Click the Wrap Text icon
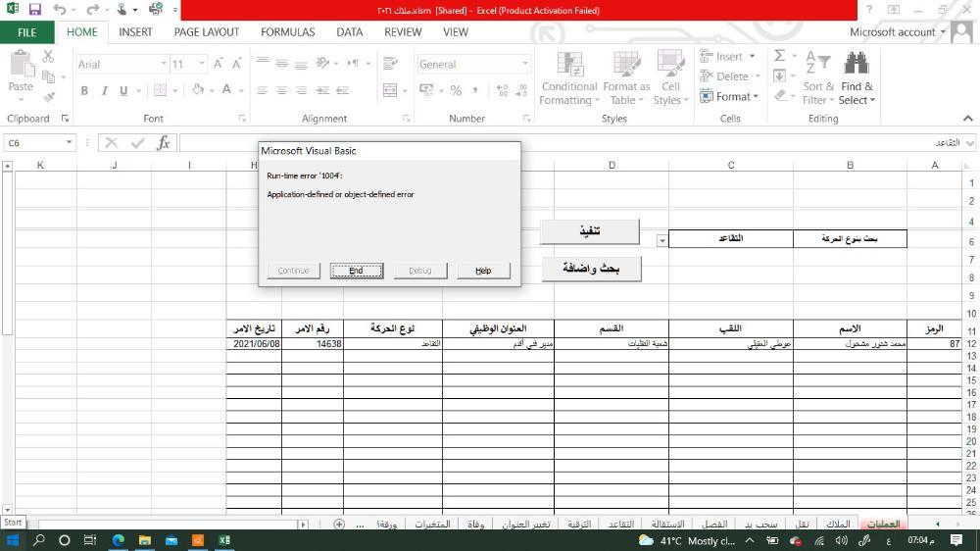Viewport: 980px width, 551px height. 391,63
